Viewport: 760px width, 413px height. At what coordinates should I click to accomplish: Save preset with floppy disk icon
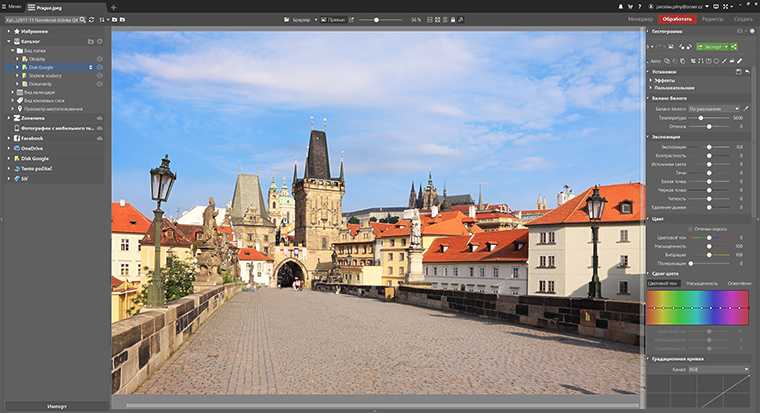[x=739, y=72]
